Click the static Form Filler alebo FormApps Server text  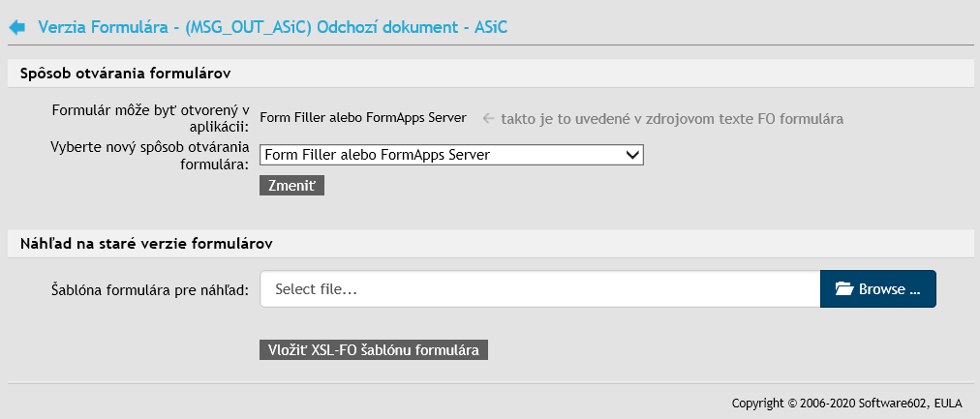tap(363, 118)
